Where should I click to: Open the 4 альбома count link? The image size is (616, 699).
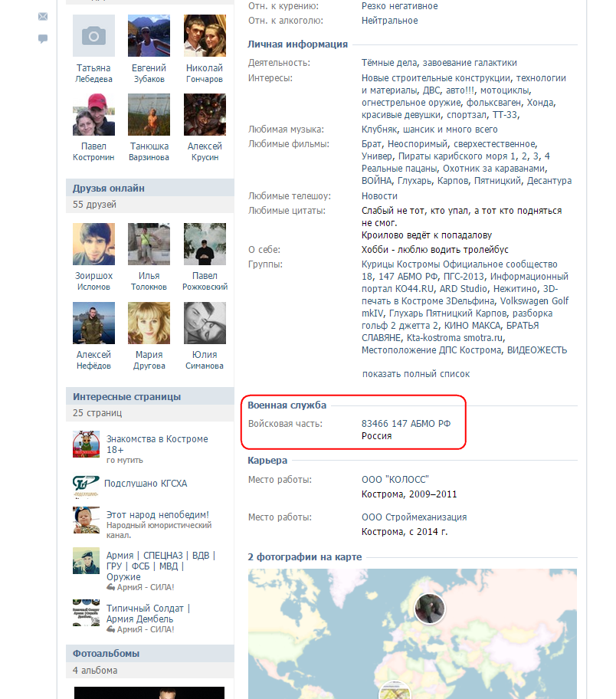click(95, 671)
